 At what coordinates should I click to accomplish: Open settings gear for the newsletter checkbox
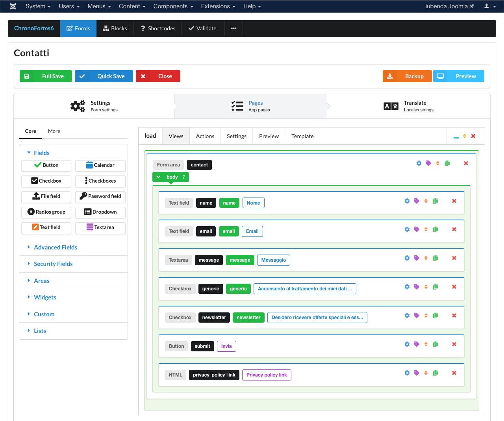tap(407, 315)
